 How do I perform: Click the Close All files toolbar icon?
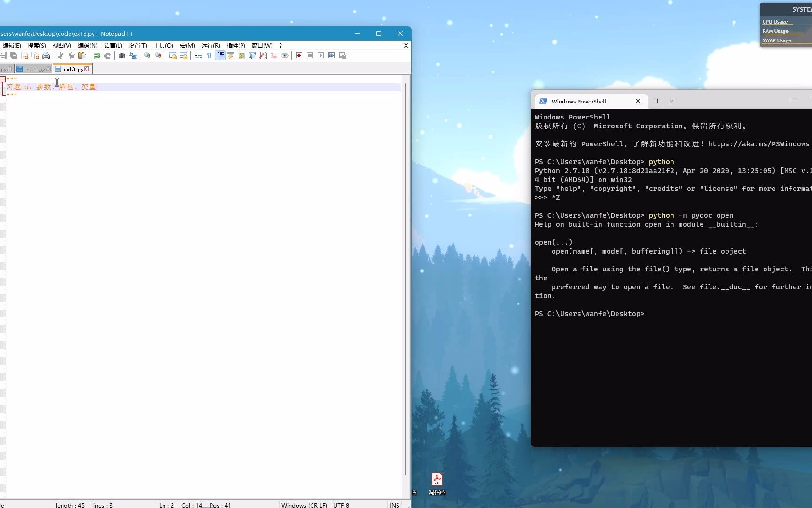(x=35, y=56)
